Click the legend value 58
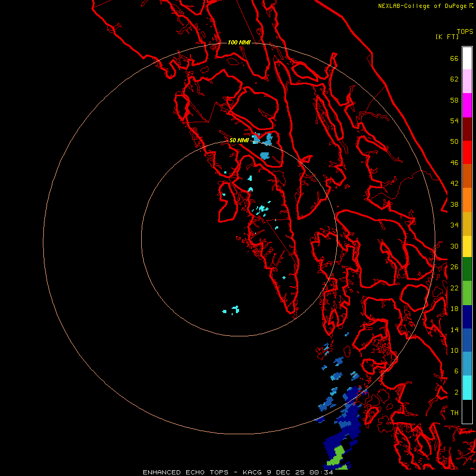 pos(454,100)
